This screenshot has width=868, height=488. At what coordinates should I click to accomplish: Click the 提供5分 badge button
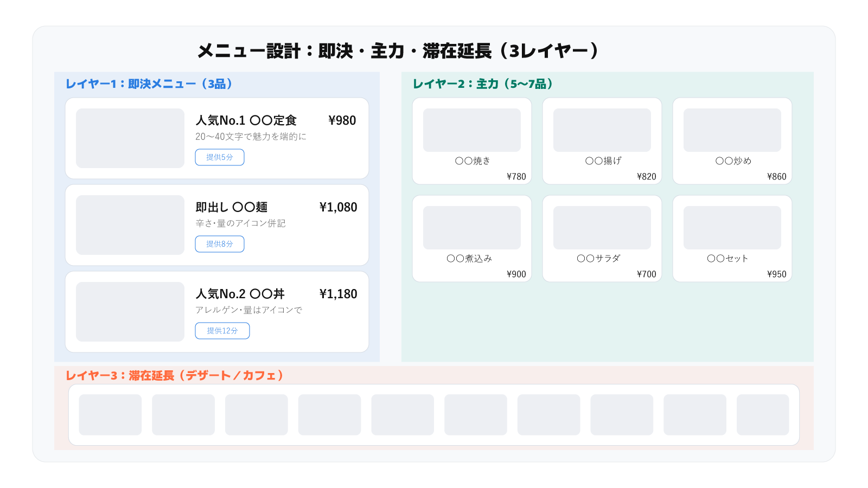(220, 157)
